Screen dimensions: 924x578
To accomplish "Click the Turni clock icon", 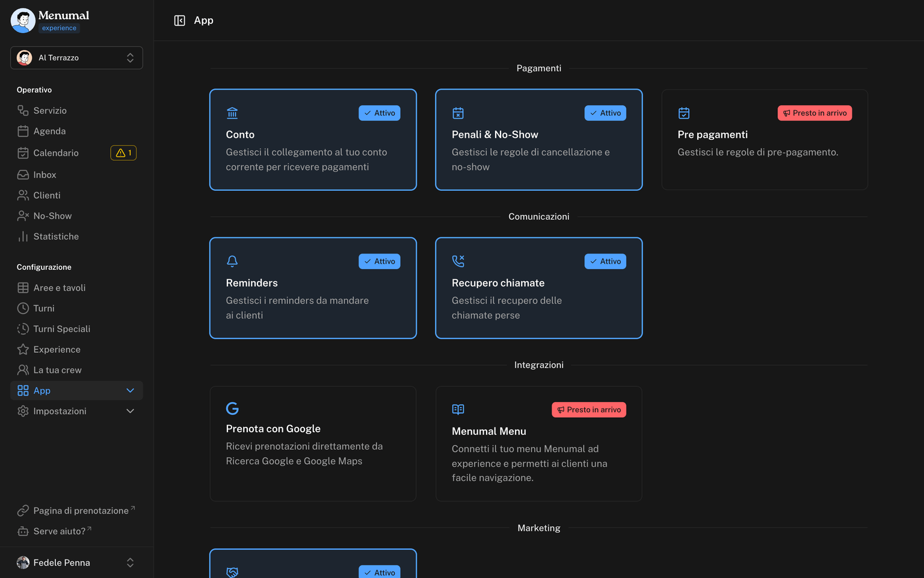I will [23, 308].
